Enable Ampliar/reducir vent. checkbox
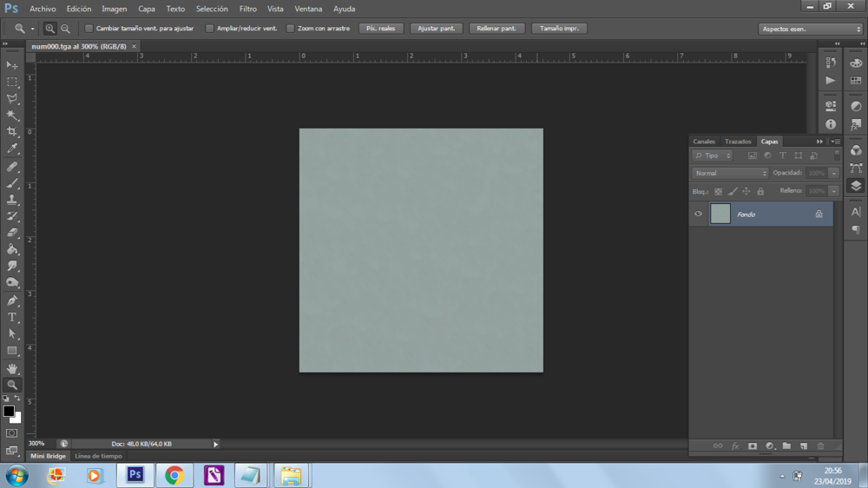 tap(209, 29)
